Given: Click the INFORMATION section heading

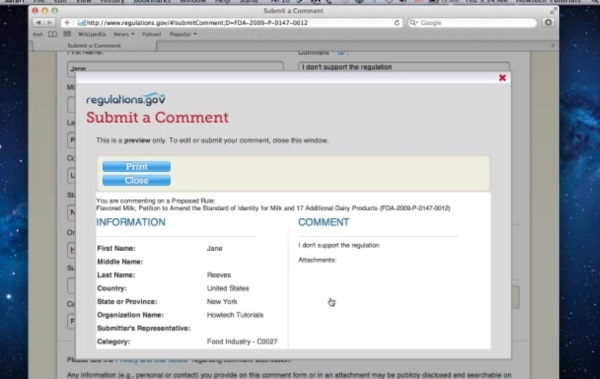Looking at the screenshot, I should [131, 222].
